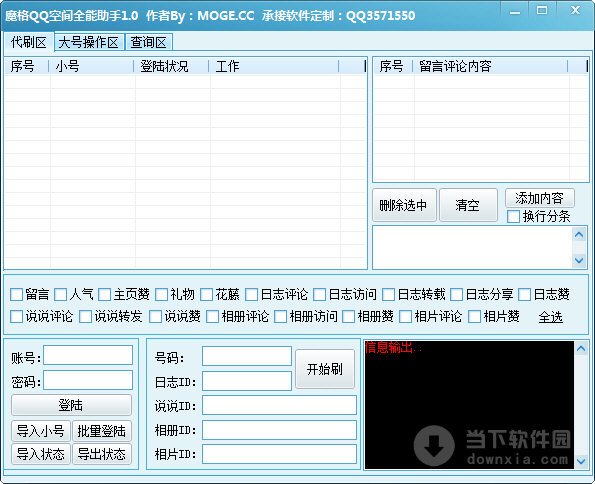Screen dimensions: 595x484
Task: Enable the 礼物 checkbox
Action: (x=162, y=295)
